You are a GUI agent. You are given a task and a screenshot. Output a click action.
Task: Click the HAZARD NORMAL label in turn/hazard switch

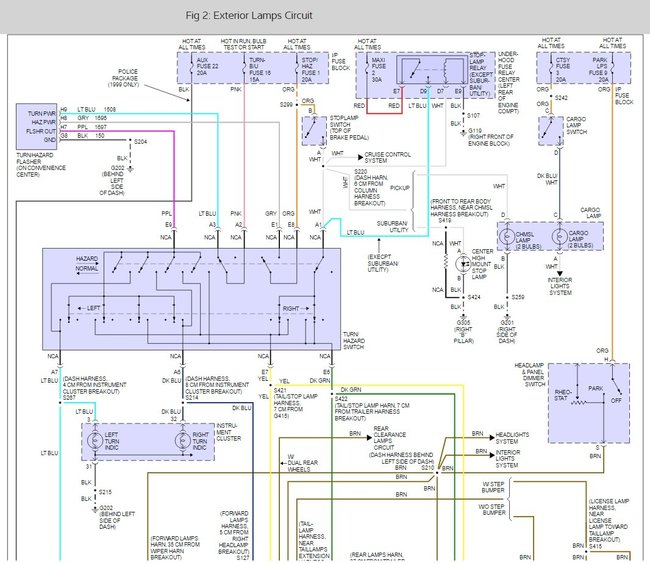point(88,264)
